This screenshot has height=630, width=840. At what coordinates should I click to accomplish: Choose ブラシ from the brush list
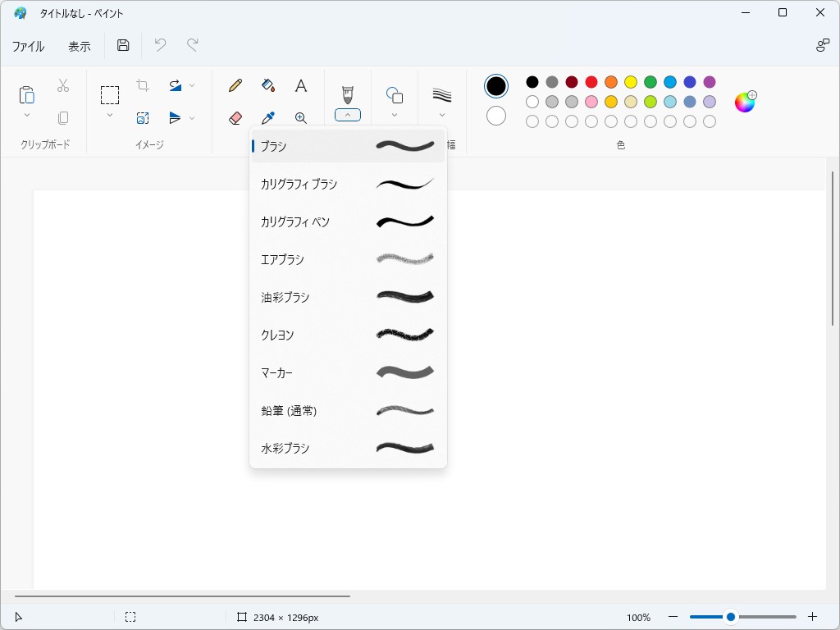click(348, 146)
